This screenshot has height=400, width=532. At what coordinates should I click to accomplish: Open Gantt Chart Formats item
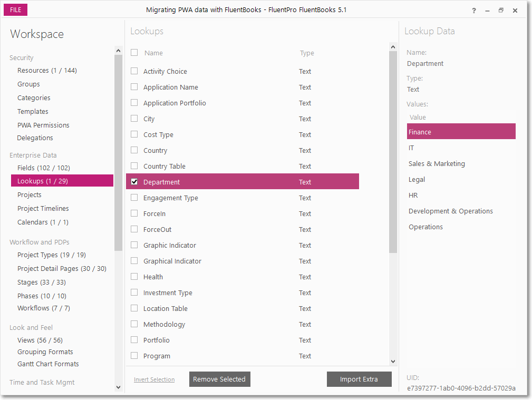coord(48,364)
